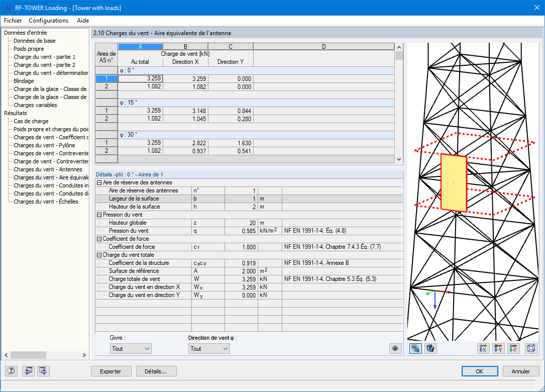The image size is (545, 392).
Task: Open Charges du vent - Antennes
Action: pos(48,169)
